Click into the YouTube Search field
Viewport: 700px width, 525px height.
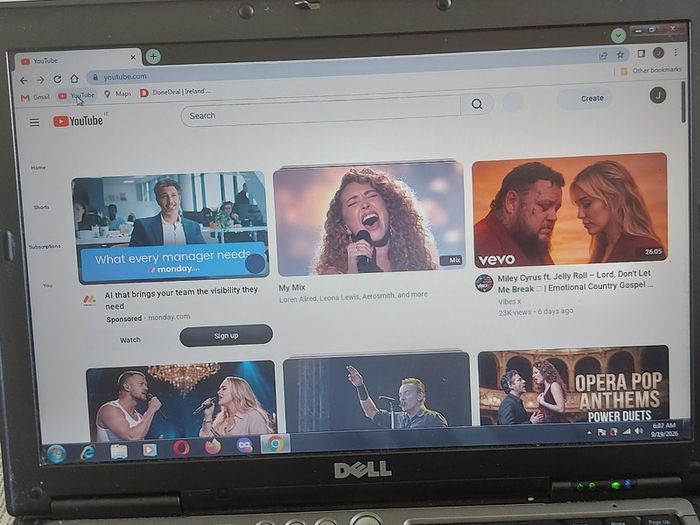point(321,112)
